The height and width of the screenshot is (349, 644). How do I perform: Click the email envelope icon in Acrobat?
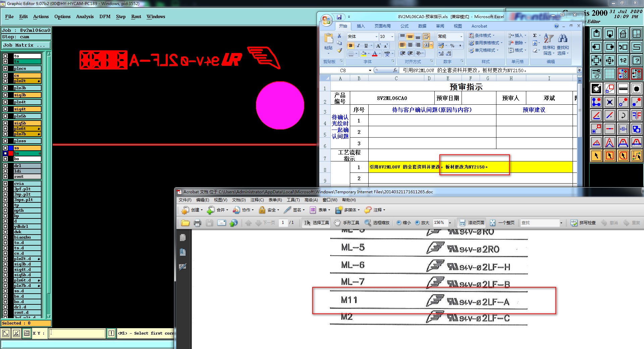pos(221,223)
